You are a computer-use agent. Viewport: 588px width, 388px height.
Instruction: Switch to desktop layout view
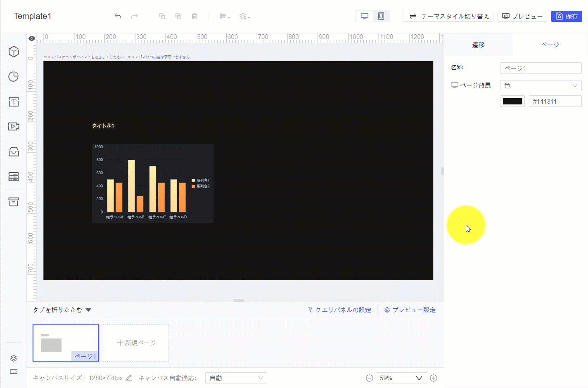(365, 16)
